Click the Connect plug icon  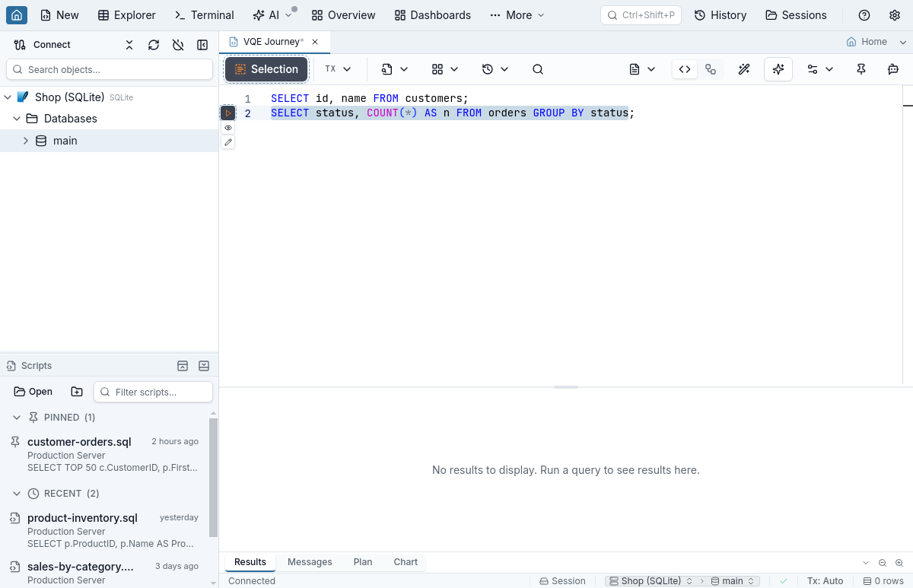pyautogui.click(x=20, y=45)
